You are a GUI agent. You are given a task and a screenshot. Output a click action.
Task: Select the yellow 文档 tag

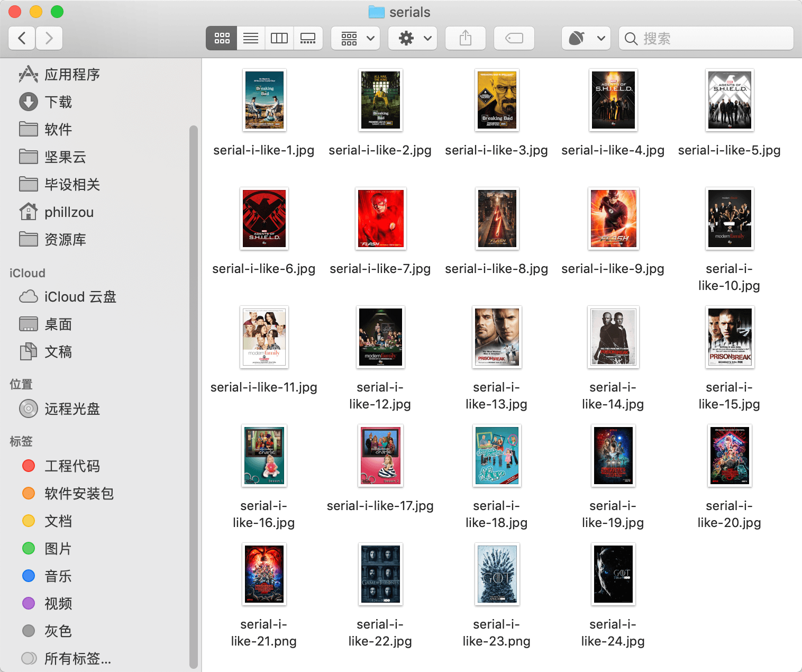47,521
